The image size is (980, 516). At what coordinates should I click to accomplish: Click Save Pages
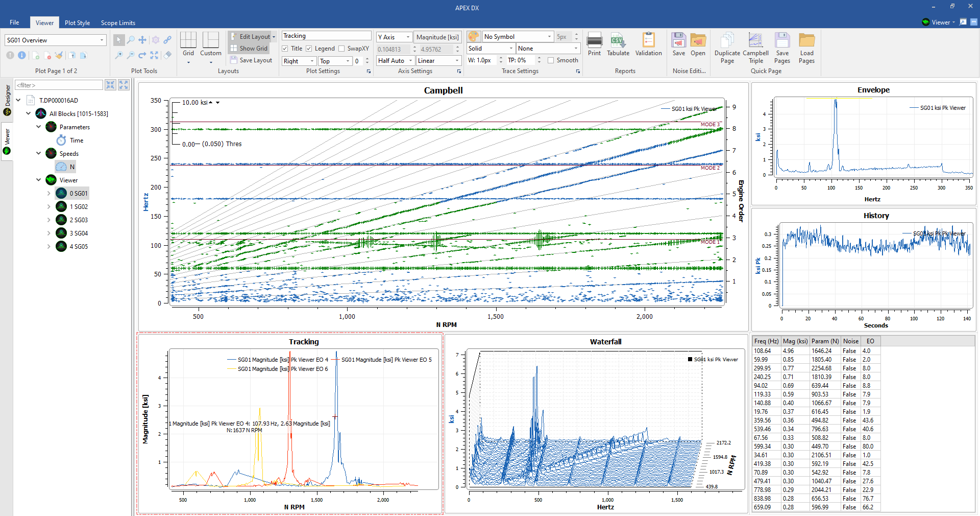pyautogui.click(x=782, y=48)
